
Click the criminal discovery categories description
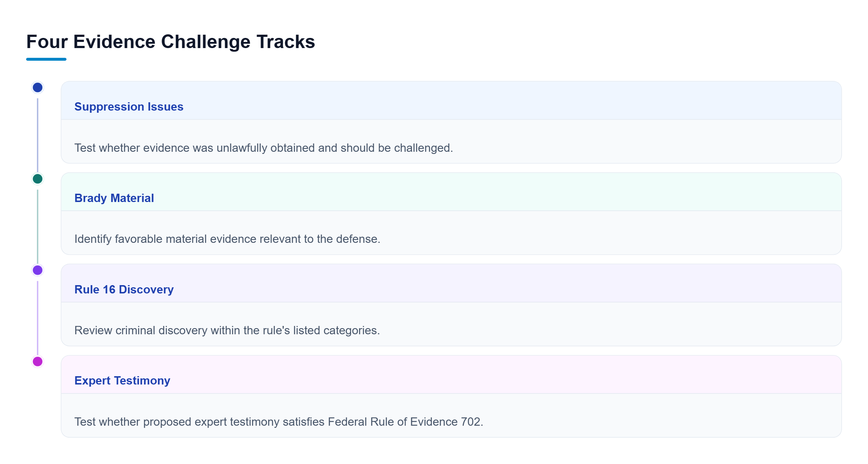227,330
